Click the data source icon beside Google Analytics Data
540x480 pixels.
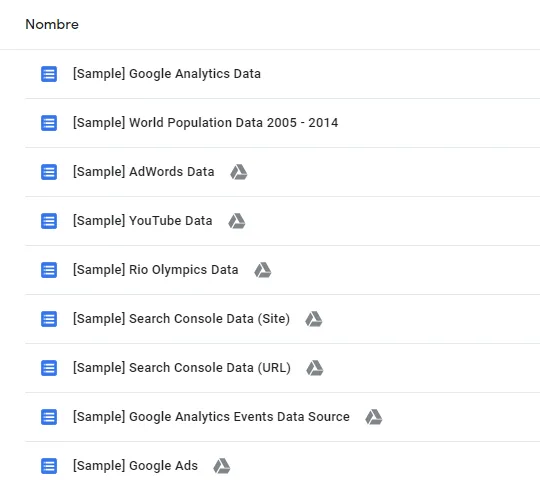tap(49, 74)
